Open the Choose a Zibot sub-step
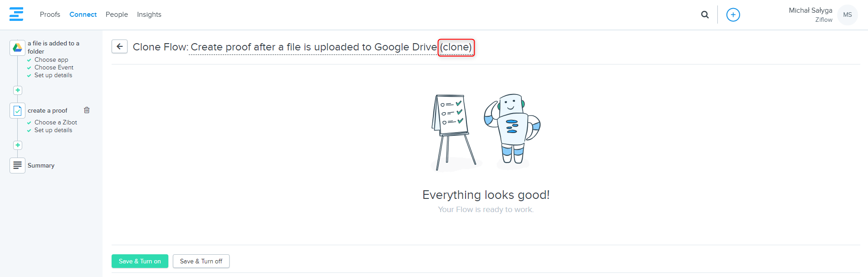 [55, 123]
